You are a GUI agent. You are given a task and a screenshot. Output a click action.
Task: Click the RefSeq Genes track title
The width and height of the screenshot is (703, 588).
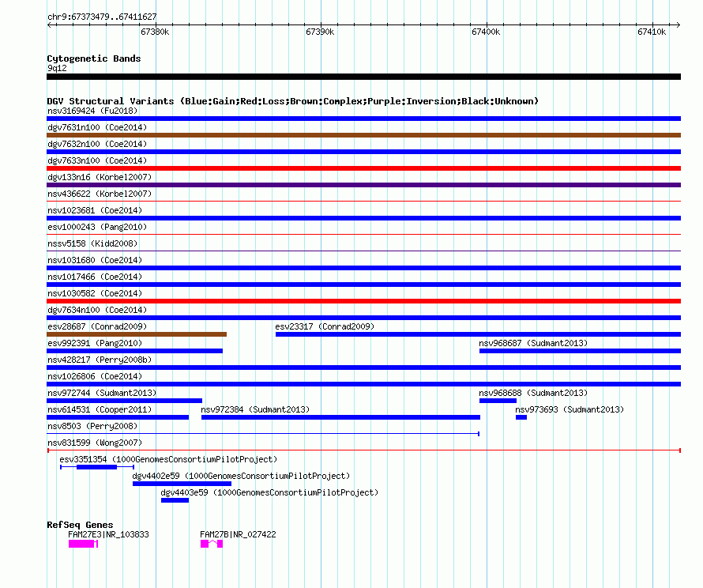pos(80,525)
